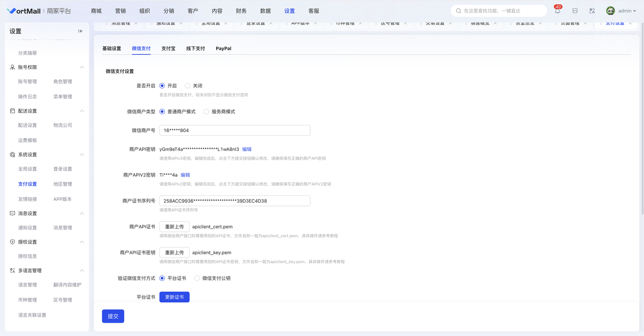Click the admin avatar icon
Screen dimensions: 644x336
click(610, 11)
